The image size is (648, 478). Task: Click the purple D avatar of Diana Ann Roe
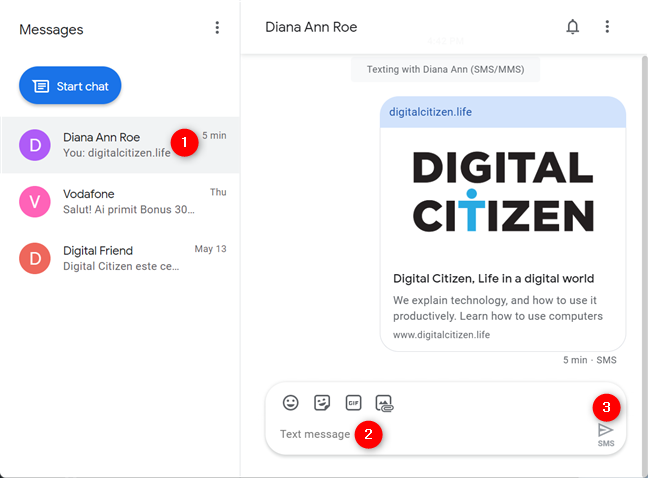click(x=35, y=145)
